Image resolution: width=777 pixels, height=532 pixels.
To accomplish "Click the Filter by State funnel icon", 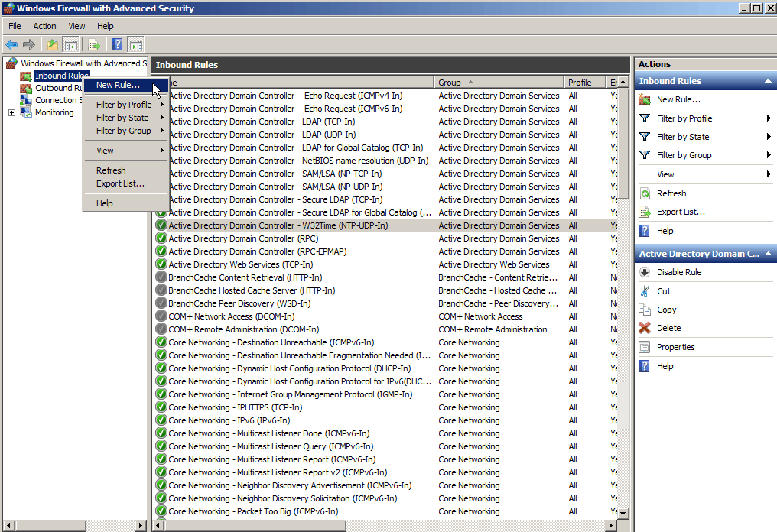I will [x=645, y=137].
